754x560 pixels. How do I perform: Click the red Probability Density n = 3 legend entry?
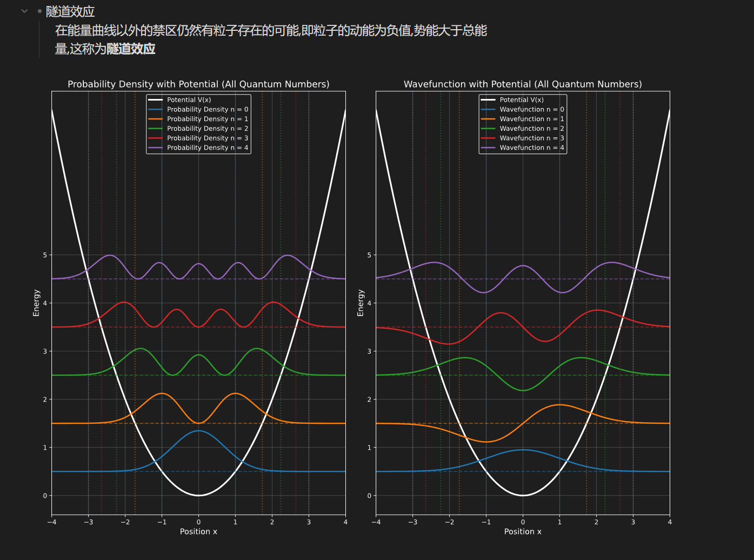(207, 138)
